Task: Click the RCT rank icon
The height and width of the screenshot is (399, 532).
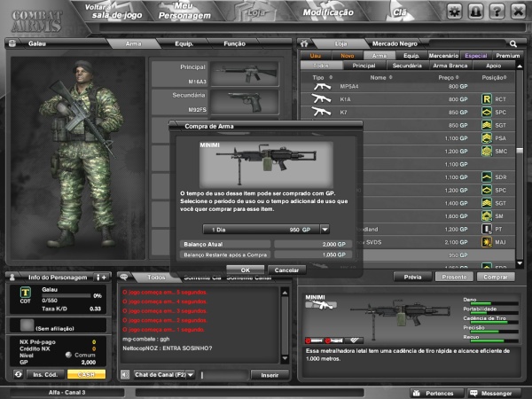Action: click(x=487, y=99)
